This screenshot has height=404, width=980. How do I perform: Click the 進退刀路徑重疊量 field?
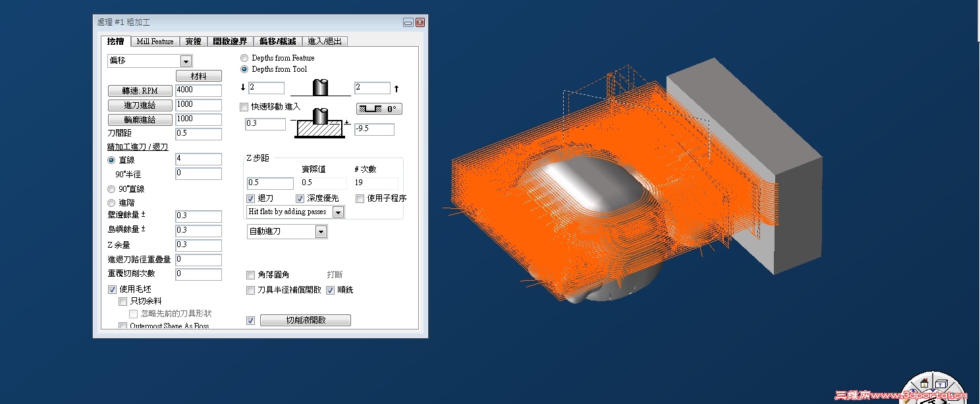tap(199, 260)
